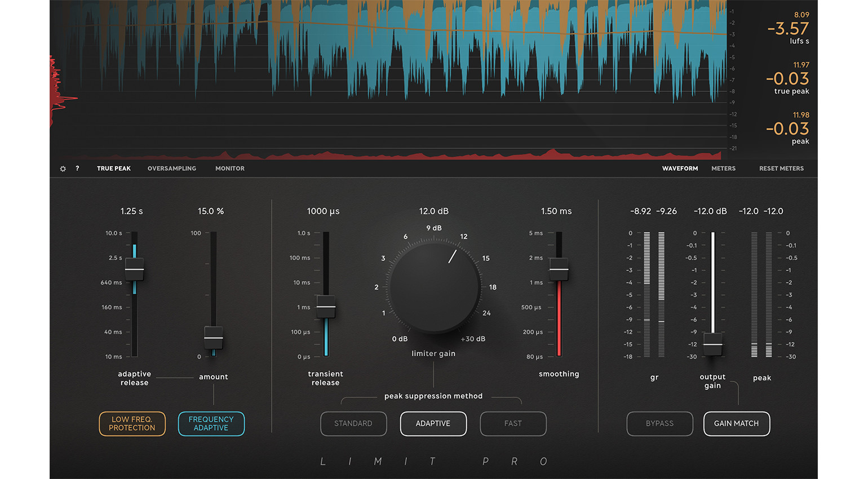Click RESET METERS

pyautogui.click(x=781, y=168)
